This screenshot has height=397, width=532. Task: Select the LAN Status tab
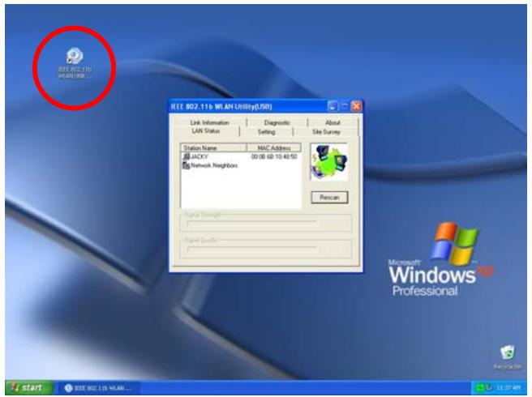point(206,131)
